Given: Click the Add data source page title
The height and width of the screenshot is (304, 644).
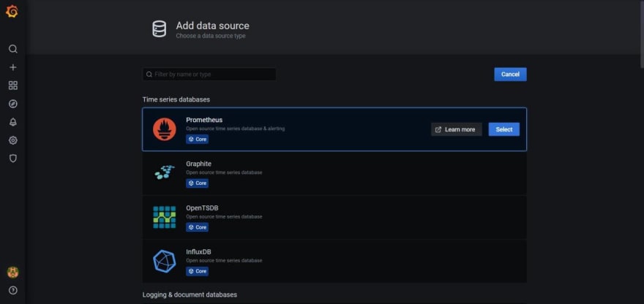Looking at the screenshot, I should point(212,26).
